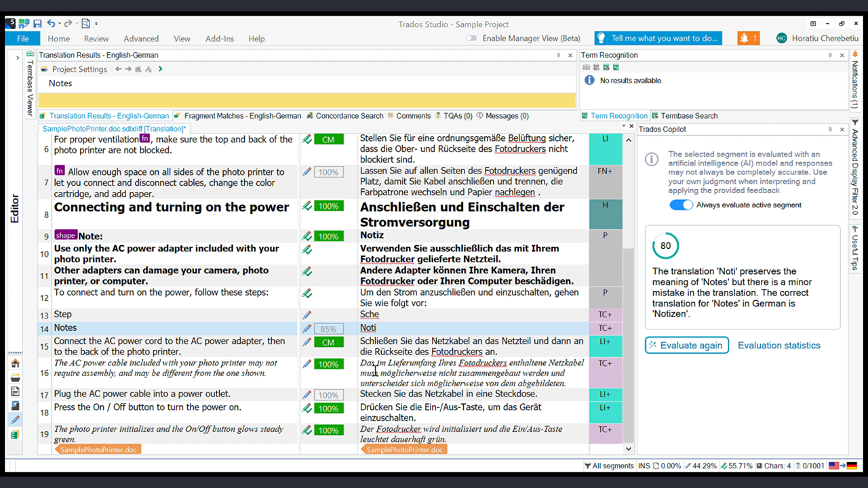
Task: Switch to Files view in navigation sidebar
Action: tap(15, 392)
